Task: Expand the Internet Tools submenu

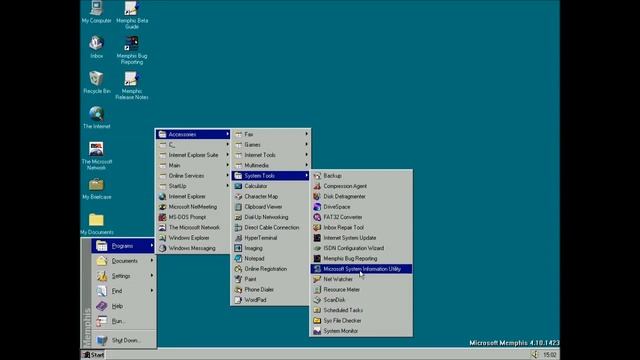Action: click(271, 155)
